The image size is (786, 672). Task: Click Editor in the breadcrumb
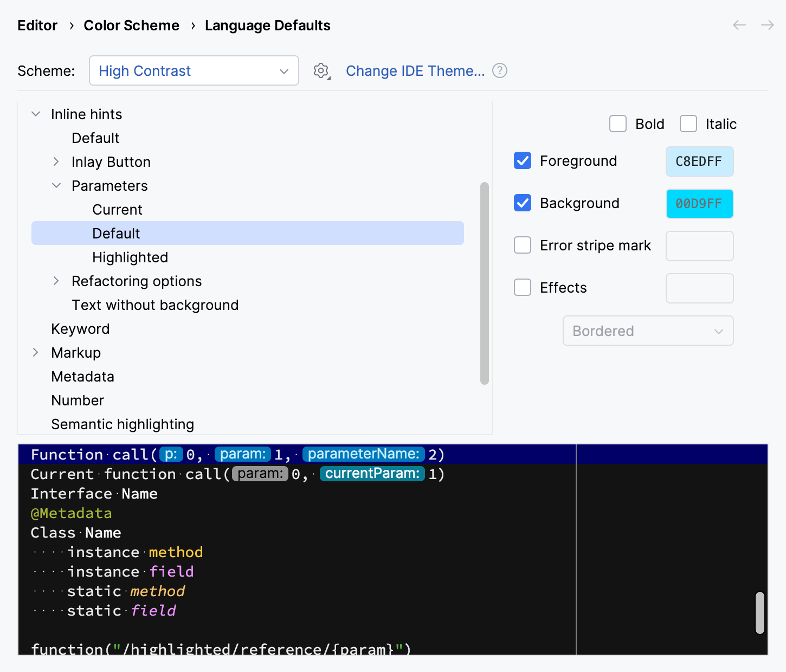point(37,25)
